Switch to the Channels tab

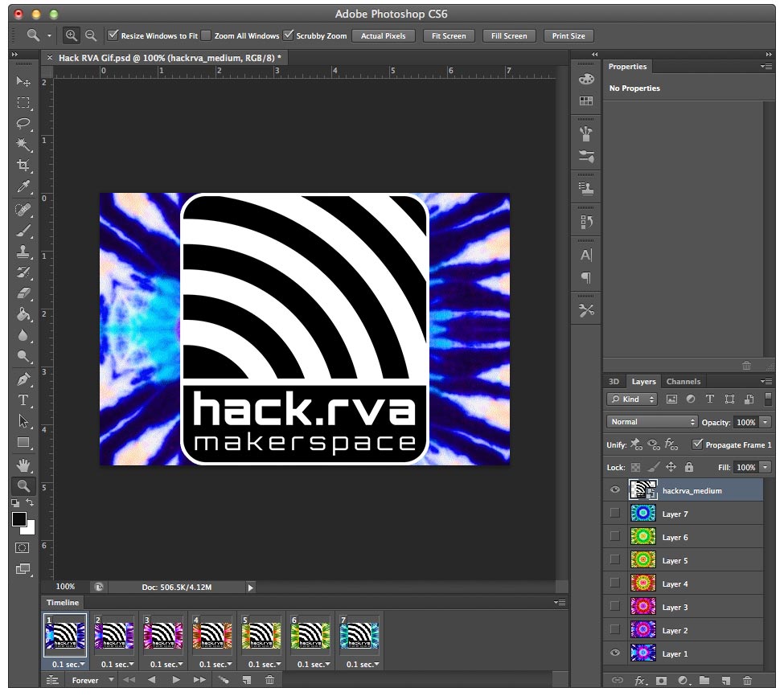pos(683,381)
